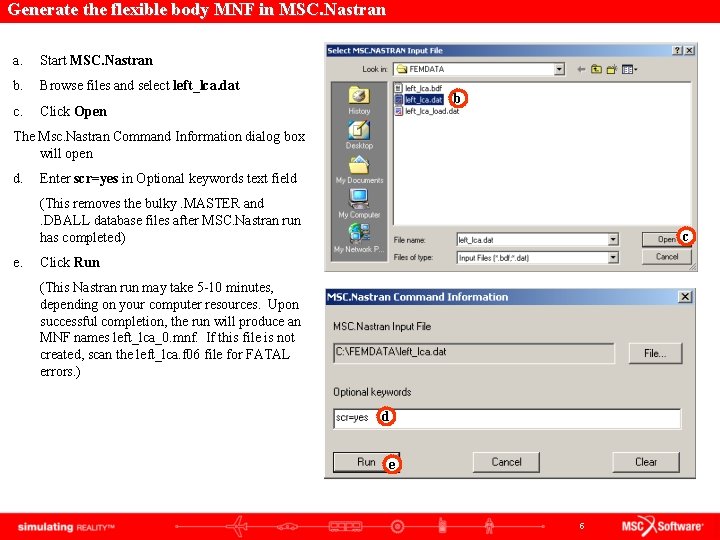Screen dimensions: 720x540
Task: Click the Run button
Action: coord(366,462)
